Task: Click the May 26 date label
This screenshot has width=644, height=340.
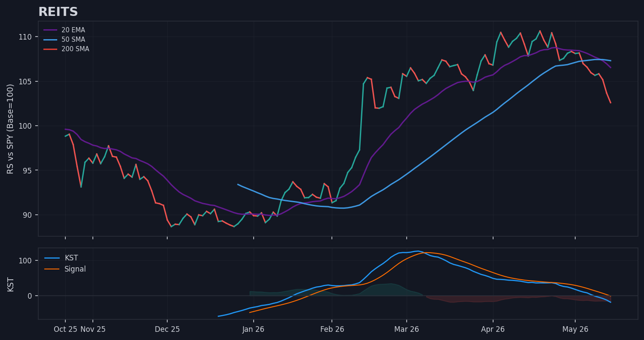Action: coord(575,329)
